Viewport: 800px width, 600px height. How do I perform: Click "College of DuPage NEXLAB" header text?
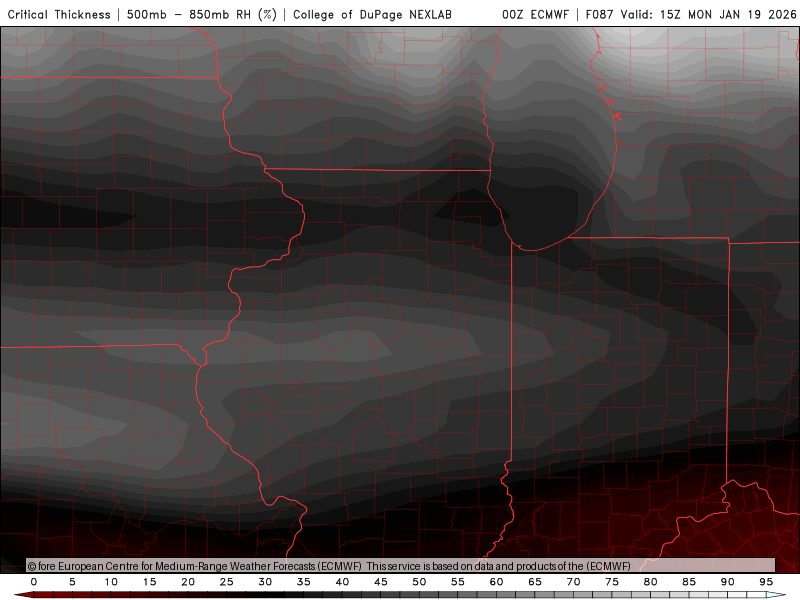(372, 15)
